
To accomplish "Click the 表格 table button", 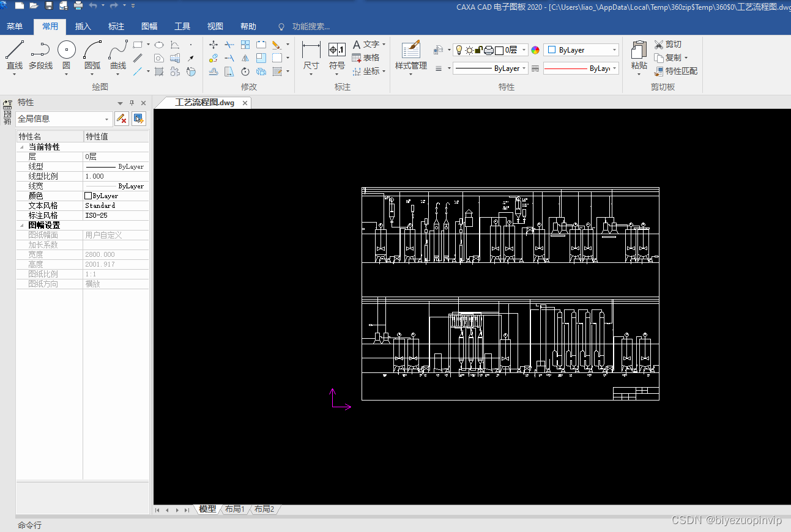I will (x=366, y=58).
